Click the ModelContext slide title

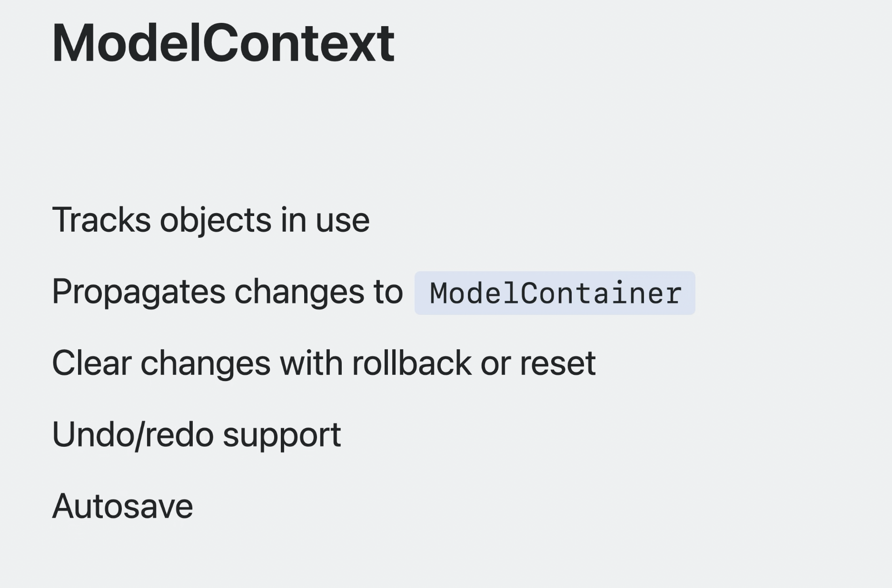pyautogui.click(x=223, y=43)
